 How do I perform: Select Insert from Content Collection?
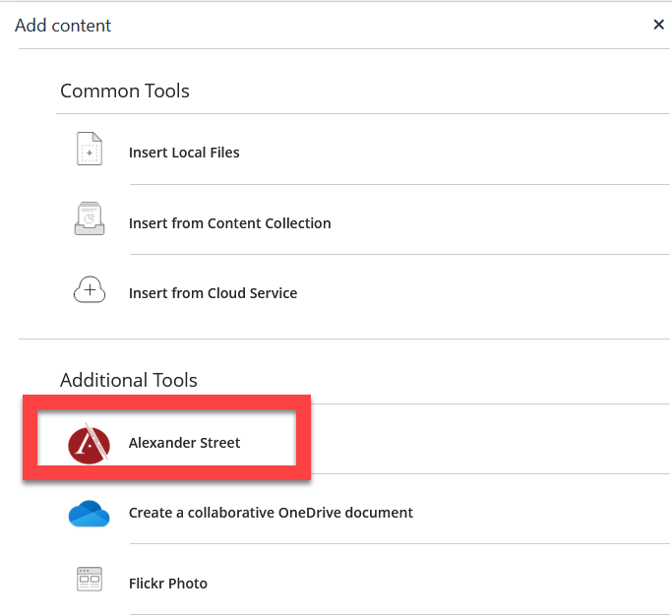tap(229, 223)
